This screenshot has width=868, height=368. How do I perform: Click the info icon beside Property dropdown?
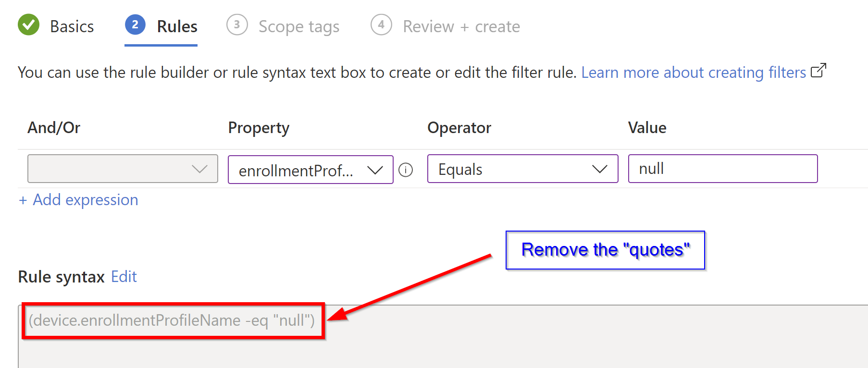pyautogui.click(x=406, y=170)
